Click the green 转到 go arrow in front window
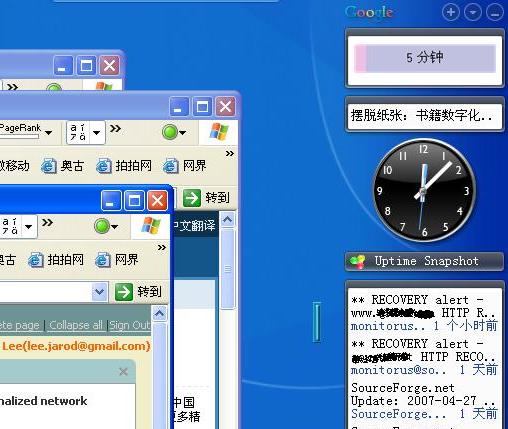 [124, 292]
